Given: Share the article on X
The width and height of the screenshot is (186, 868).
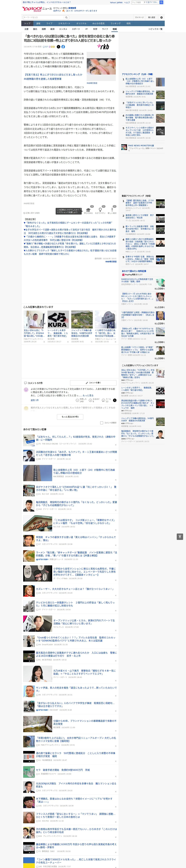Looking at the screenshot, I should [58, 47].
